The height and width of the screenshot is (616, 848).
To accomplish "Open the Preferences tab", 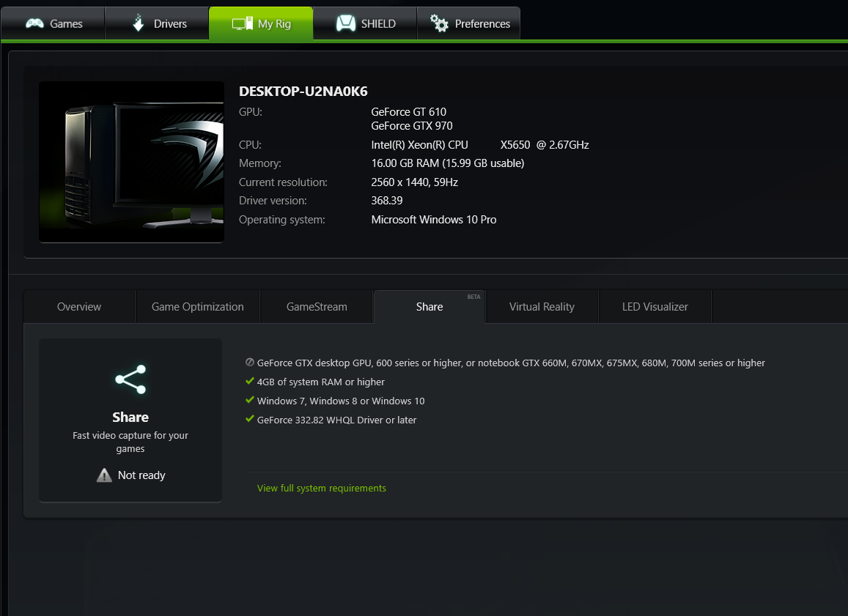I will click(469, 23).
